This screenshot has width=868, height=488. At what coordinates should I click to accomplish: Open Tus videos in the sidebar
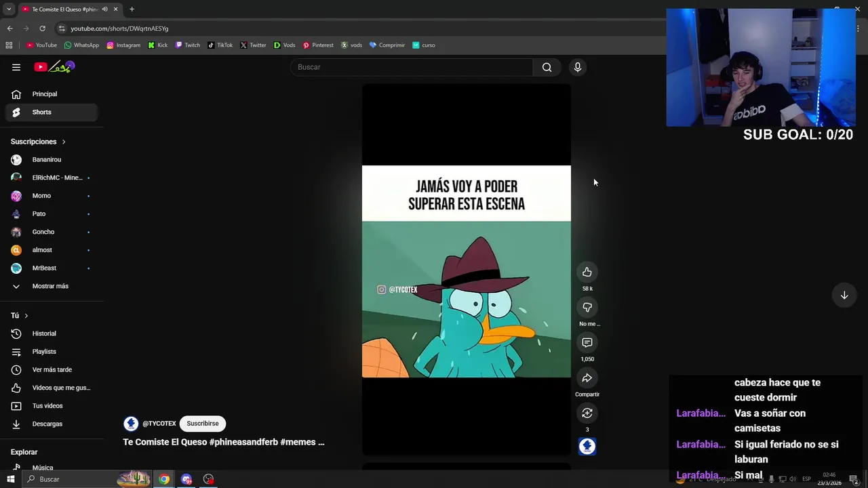click(53, 406)
